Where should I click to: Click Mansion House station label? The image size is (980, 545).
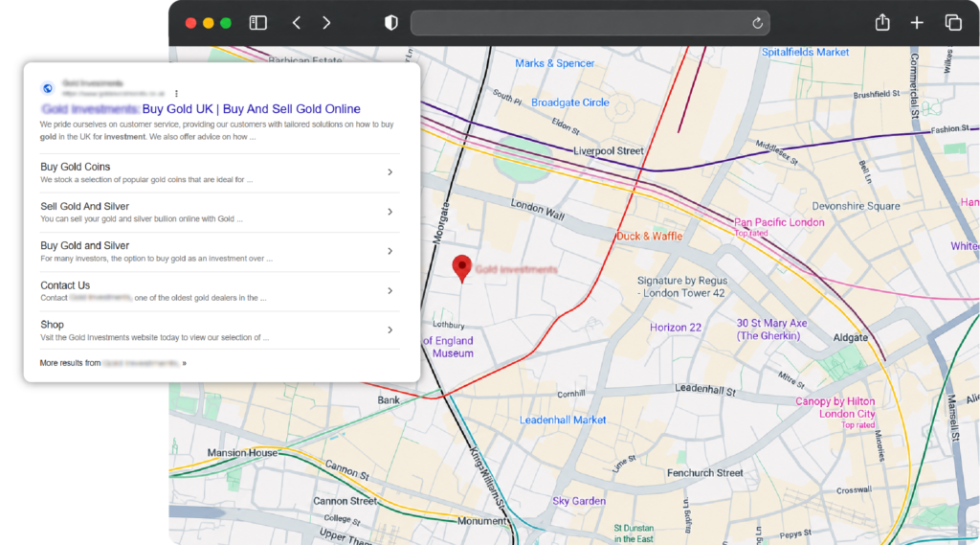(x=242, y=452)
